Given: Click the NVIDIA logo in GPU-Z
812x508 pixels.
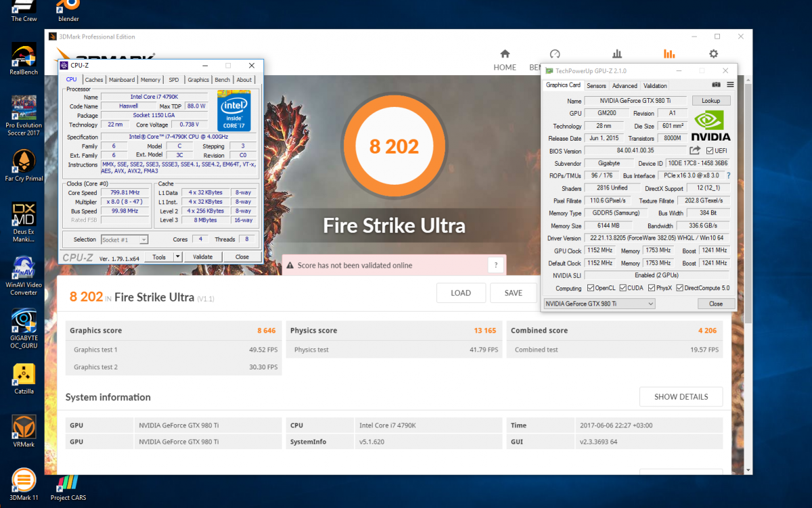Looking at the screenshot, I should click(710, 125).
